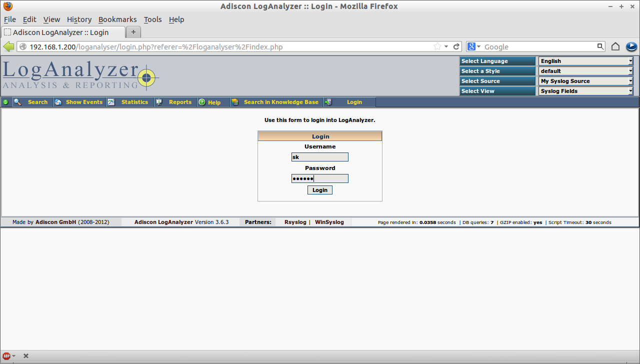
Task: Click the green status dot icon
Action: pos(6,102)
